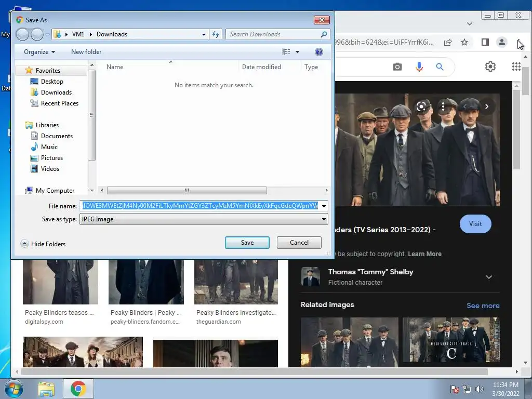Click the Windows Start button
This screenshot has height=399, width=532.
[14, 389]
